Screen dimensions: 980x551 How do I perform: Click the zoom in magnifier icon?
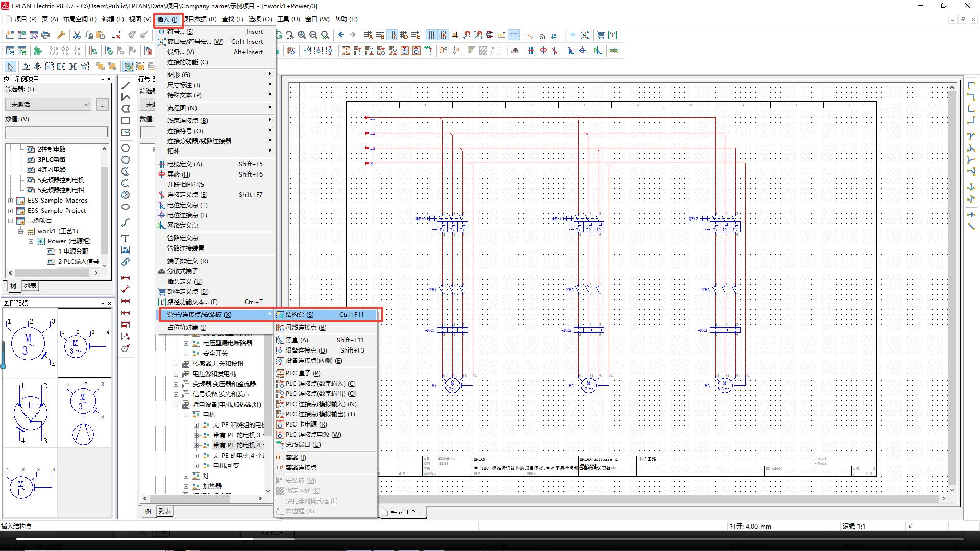tap(302, 35)
